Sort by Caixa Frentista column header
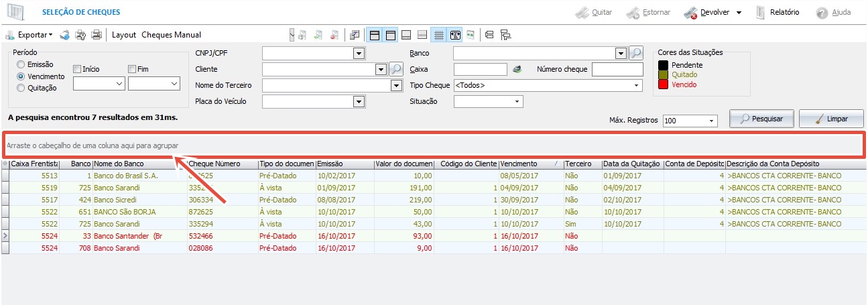Image resolution: width=868 pixels, height=305 pixels. click(35, 164)
